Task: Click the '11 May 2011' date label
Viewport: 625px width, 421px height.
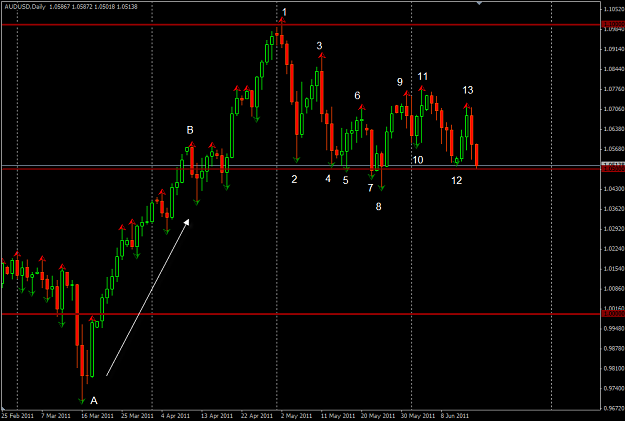Action: coord(338,416)
